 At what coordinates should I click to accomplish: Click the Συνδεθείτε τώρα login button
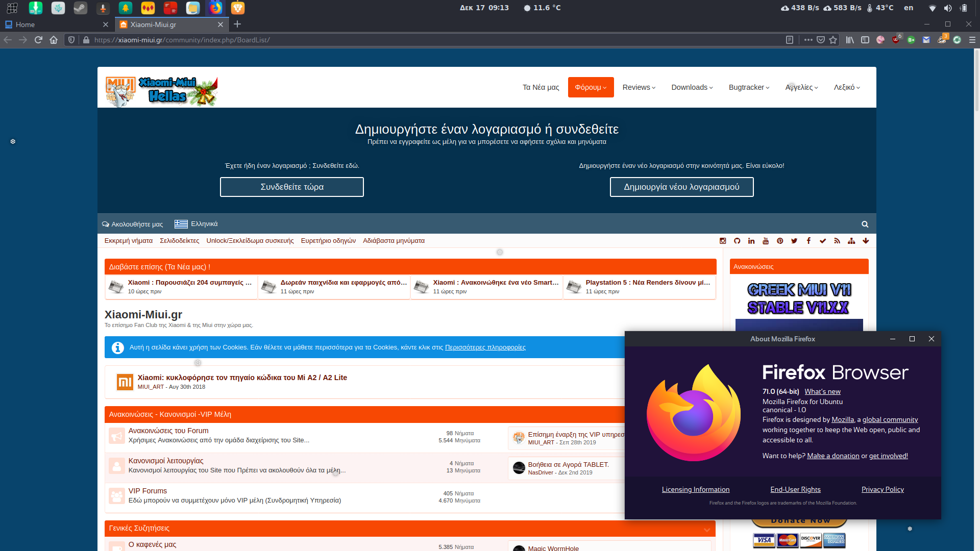[x=292, y=187]
